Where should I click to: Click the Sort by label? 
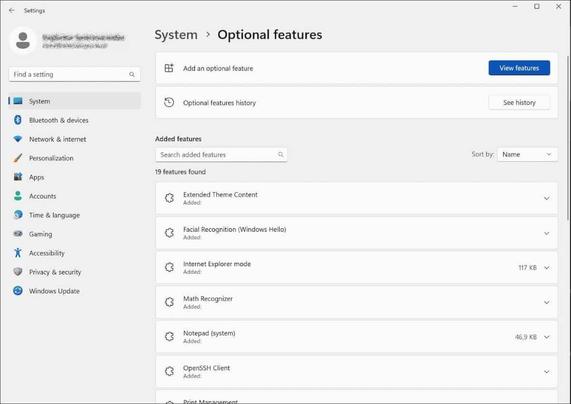click(x=483, y=154)
